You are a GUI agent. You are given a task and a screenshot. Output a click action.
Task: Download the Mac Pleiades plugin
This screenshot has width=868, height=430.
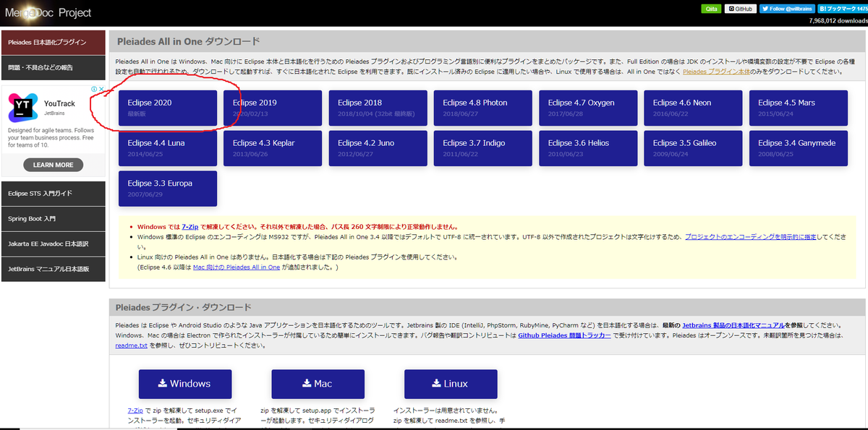tap(318, 384)
